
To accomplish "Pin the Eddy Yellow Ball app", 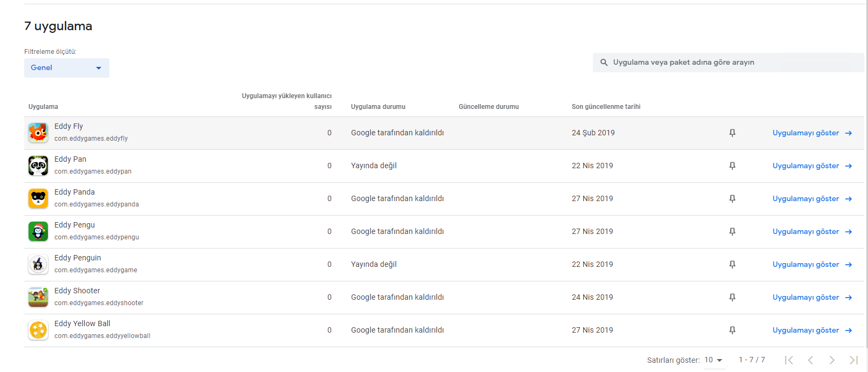I will [732, 330].
